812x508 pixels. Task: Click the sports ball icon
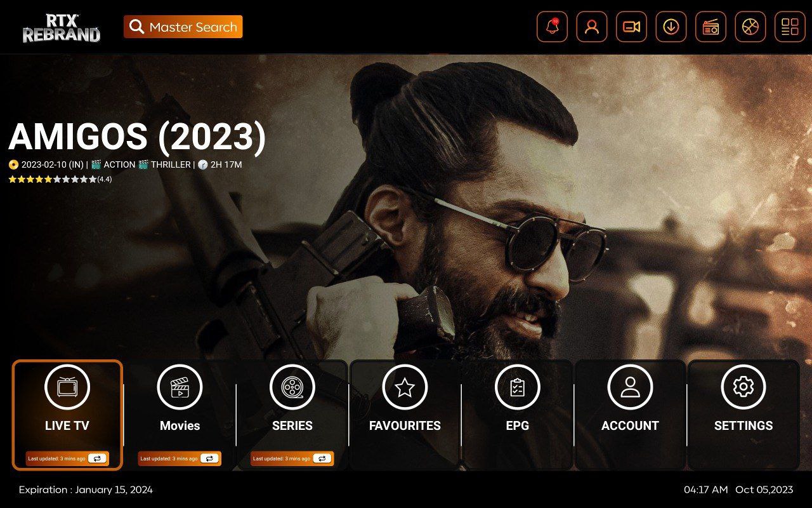point(750,27)
